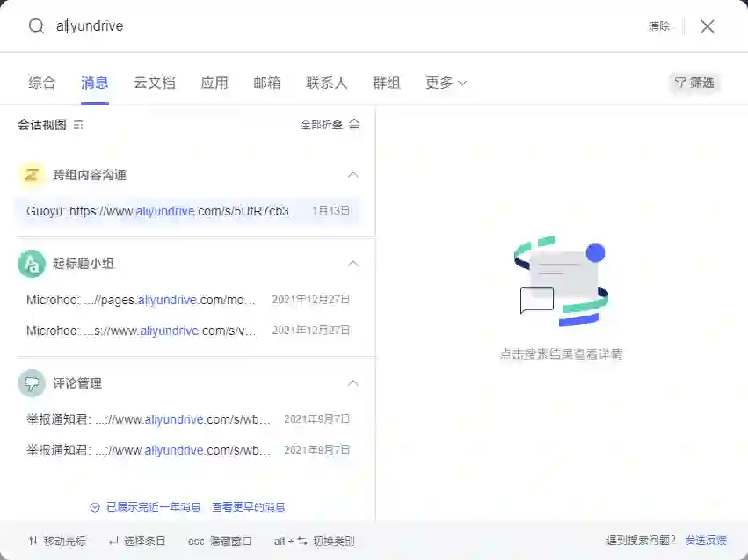Click the 跨组内容沟通 group title
Image resolution: width=748 pixels, height=560 pixels.
89,175
